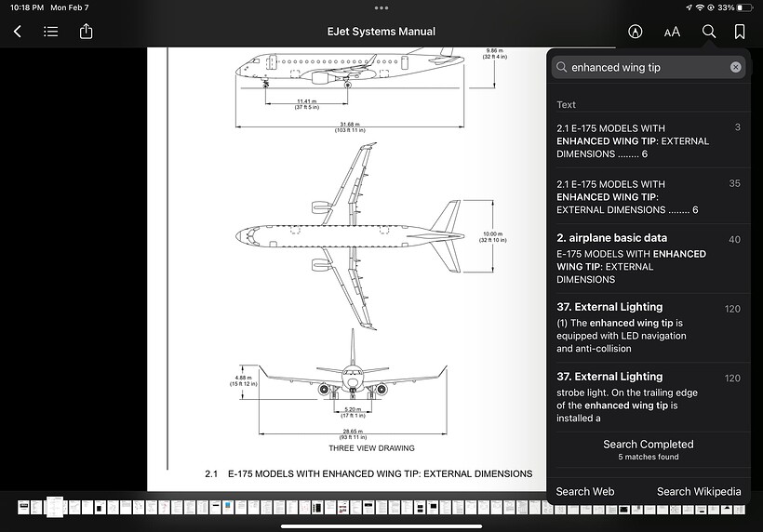
Task: Focus the 'enhanced wing tip' search field
Action: pyautogui.click(x=649, y=67)
